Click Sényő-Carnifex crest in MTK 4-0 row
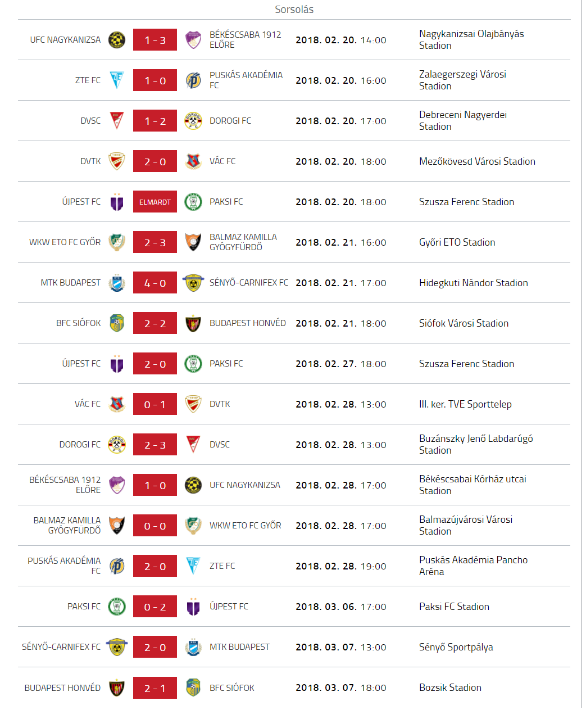This screenshot has height=728, width=586. 193,283
